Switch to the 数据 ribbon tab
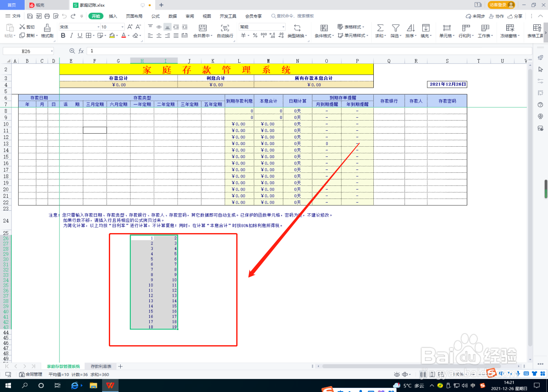 tap(173, 16)
